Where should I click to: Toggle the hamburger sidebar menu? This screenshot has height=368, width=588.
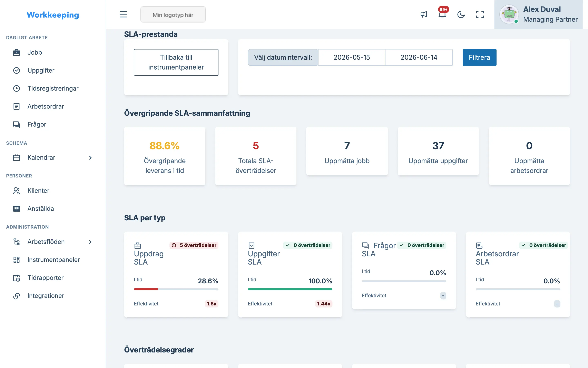pyautogui.click(x=123, y=14)
